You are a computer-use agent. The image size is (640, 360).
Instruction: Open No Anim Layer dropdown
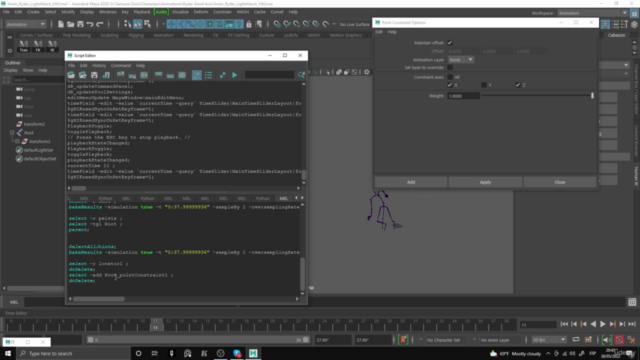pos(499,340)
